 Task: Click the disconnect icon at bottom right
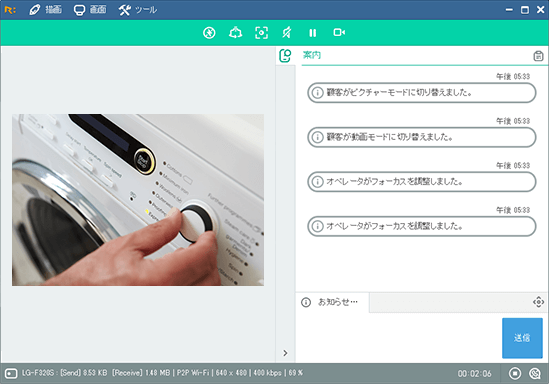point(535,373)
